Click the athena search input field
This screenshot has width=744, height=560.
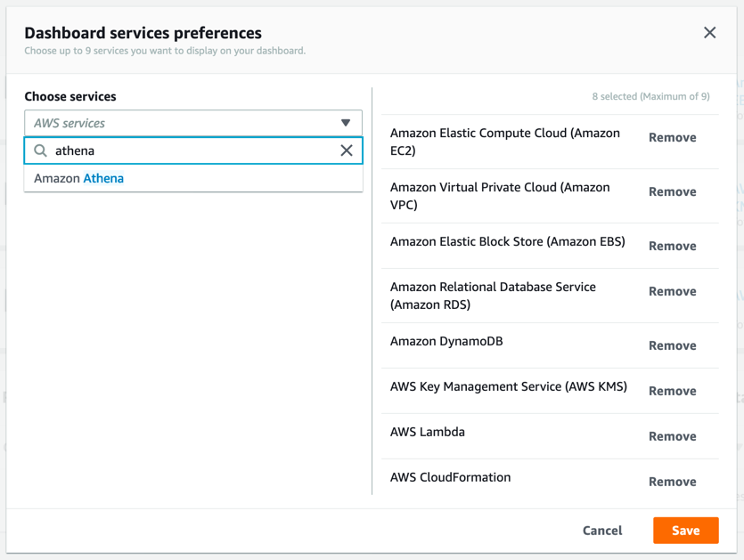click(193, 150)
